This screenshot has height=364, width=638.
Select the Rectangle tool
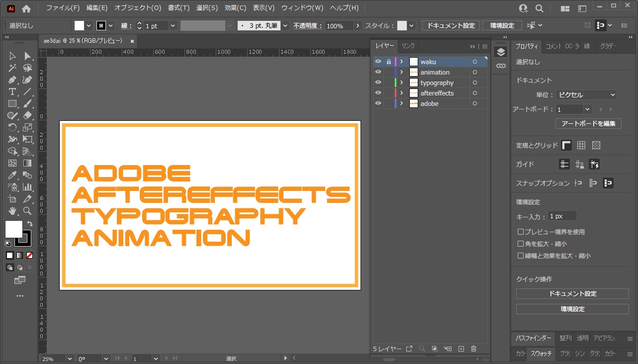12,104
